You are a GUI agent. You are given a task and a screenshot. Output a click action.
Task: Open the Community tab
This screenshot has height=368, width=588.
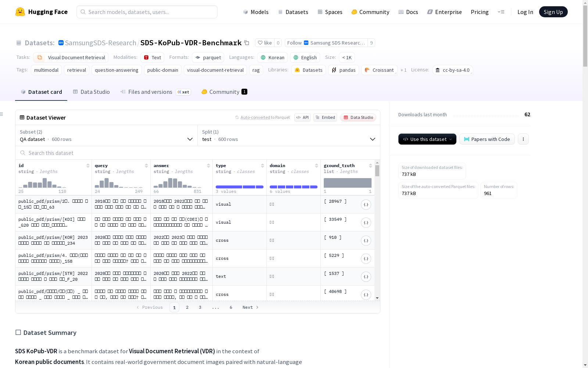pos(224,92)
